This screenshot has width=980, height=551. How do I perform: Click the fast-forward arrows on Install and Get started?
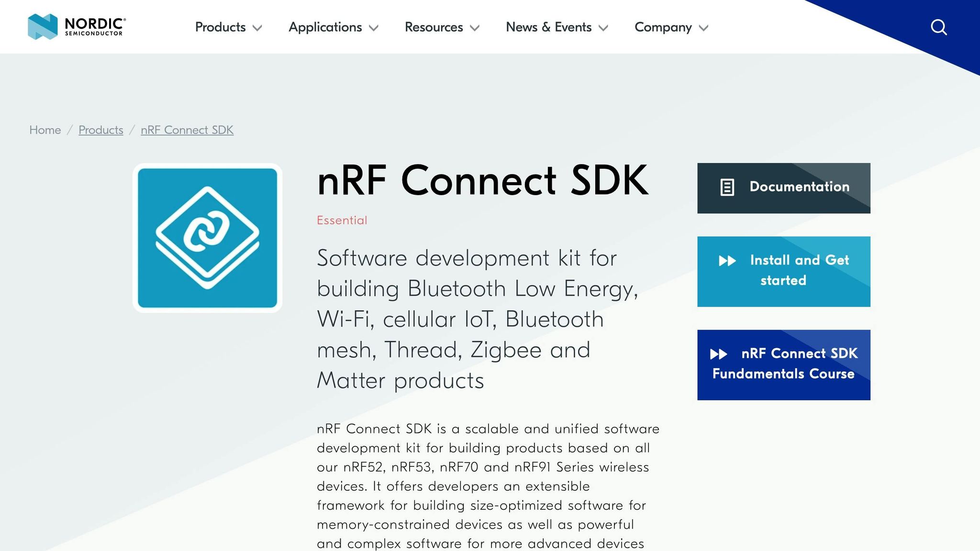click(727, 261)
